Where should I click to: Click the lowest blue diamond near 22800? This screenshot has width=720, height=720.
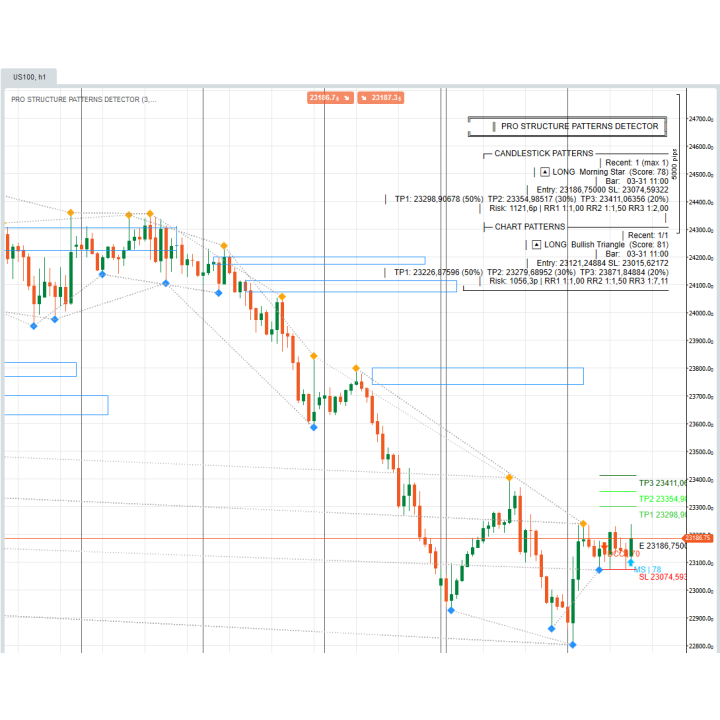[x=572, y=645]
